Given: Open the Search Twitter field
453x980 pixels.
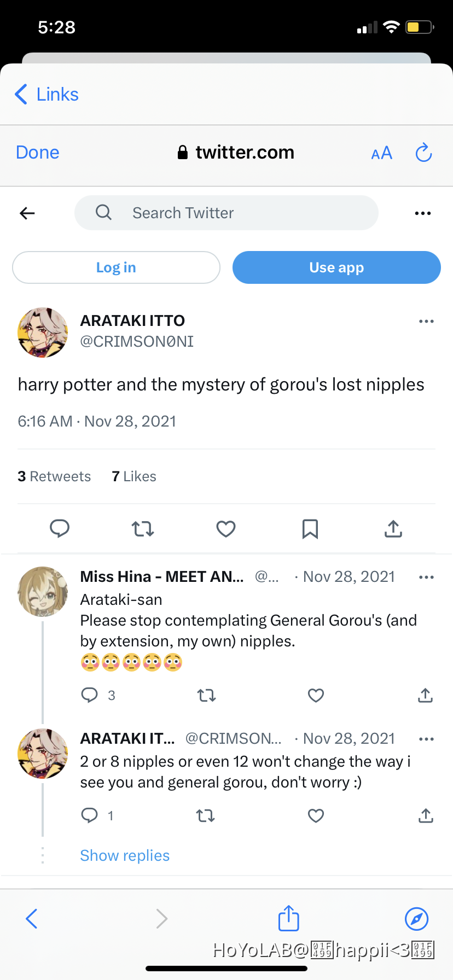Looking at the screenshot, I should click(226, 213).
